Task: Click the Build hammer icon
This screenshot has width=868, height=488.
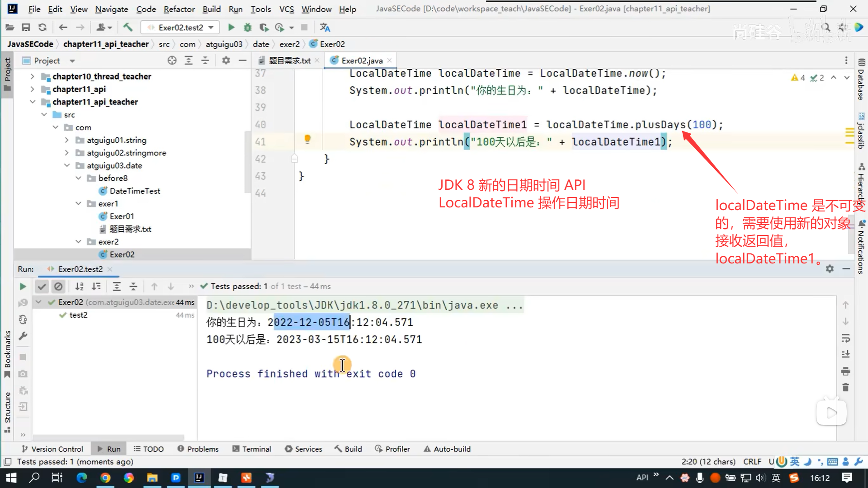Action: pyautogui.click(x=128, y=28)
